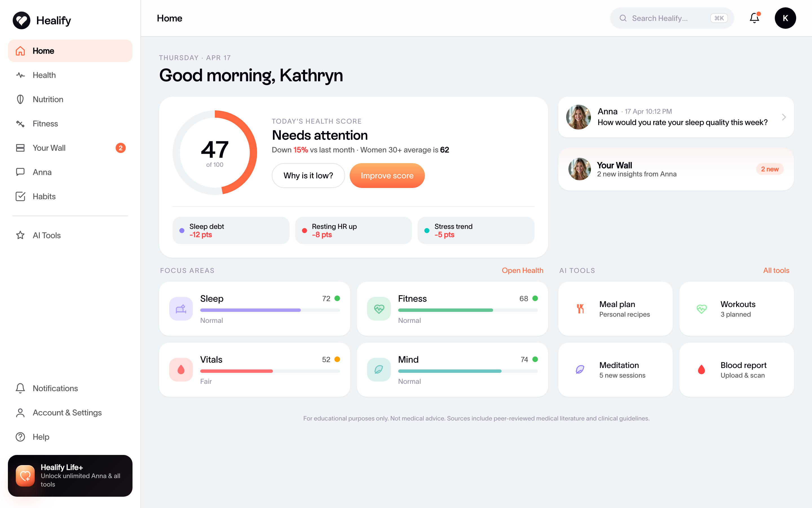The width and height of the screenshot is (812, 508).
Task: Open notifications via top bar bell icon
Action: point(754,18)
